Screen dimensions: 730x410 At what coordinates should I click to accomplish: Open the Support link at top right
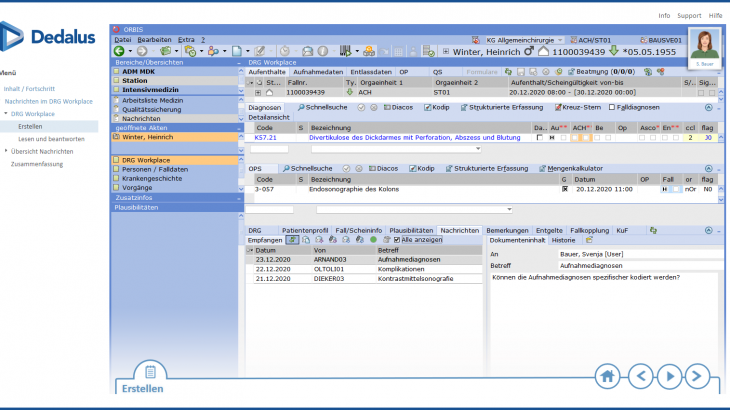tap(689, 16)
